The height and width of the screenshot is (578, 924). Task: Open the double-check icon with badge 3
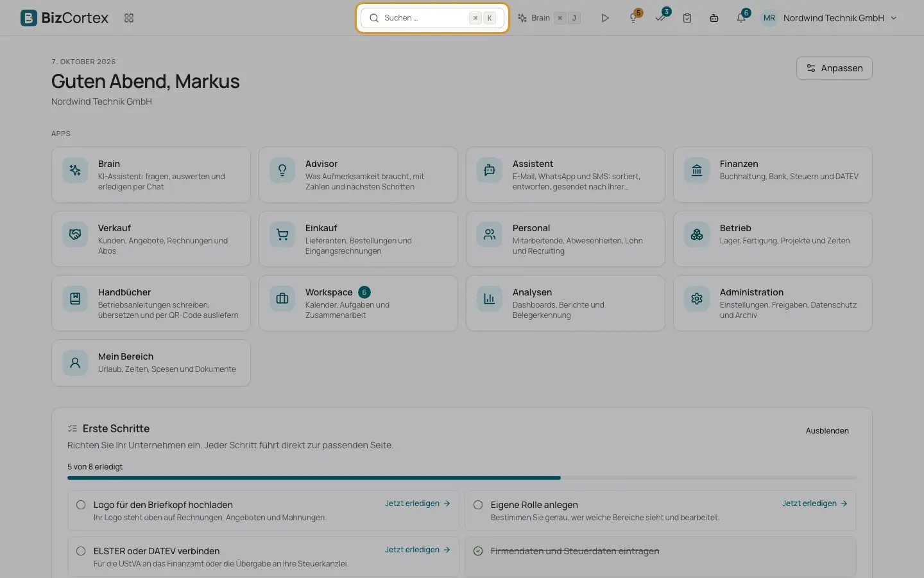661,18
